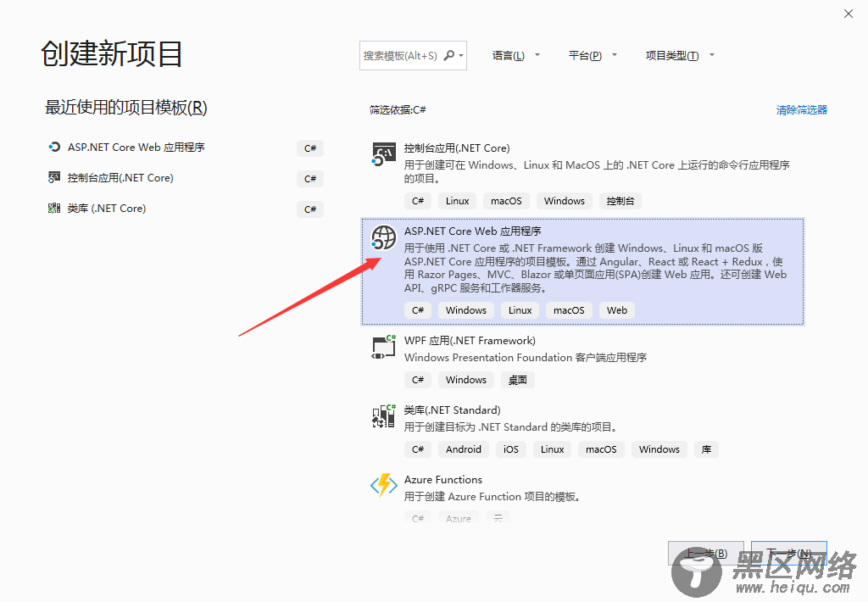Click the Linux tag under 控制台应用 template
Viewport: 868px width, 602px height.
457,201
